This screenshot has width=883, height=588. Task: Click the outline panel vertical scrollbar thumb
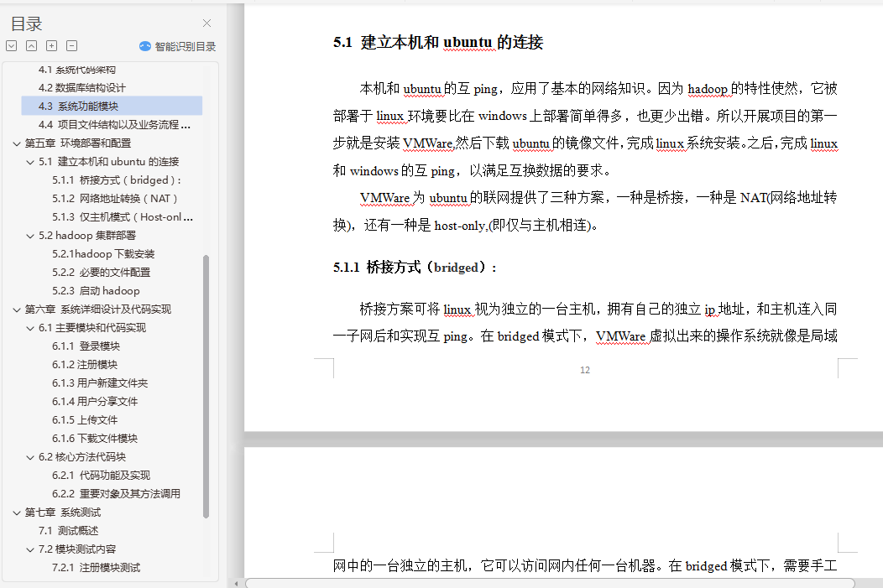pyautogui.click(x=206, y=386)
